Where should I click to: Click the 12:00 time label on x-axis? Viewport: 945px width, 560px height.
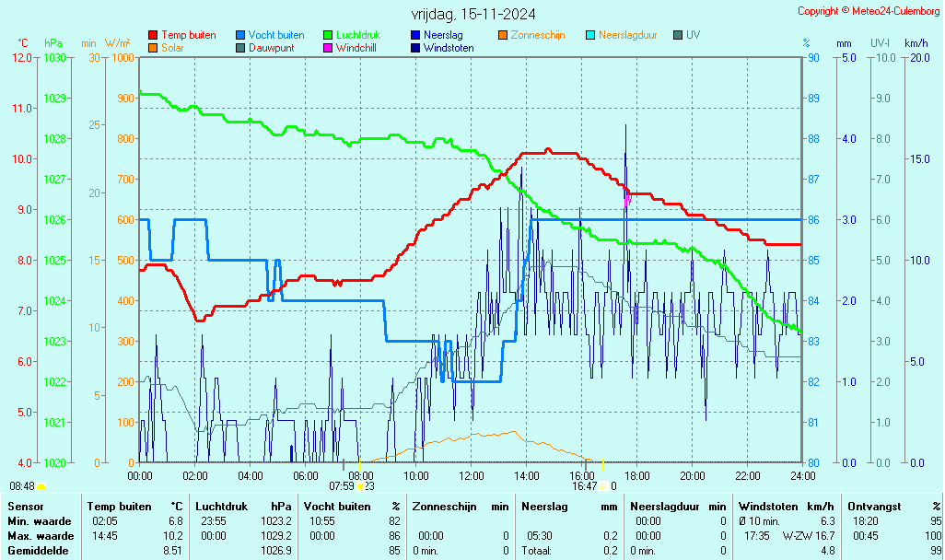(x=472, y=475)
